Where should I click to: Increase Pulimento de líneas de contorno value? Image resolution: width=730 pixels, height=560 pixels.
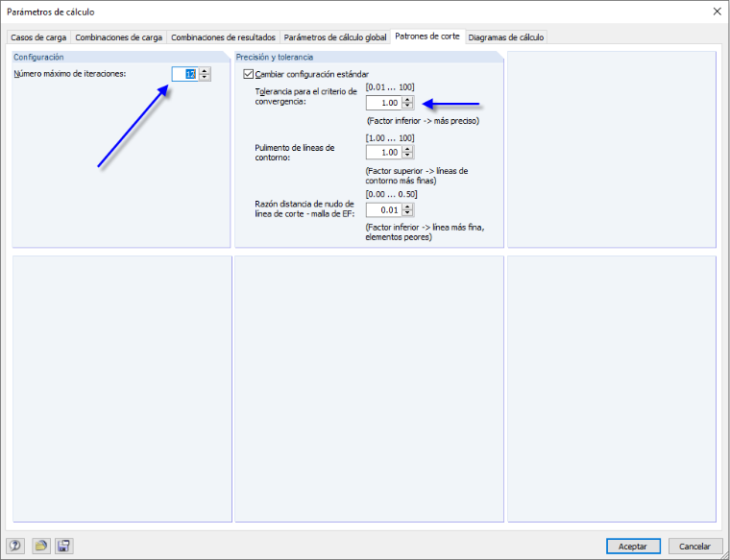point(408,149)
